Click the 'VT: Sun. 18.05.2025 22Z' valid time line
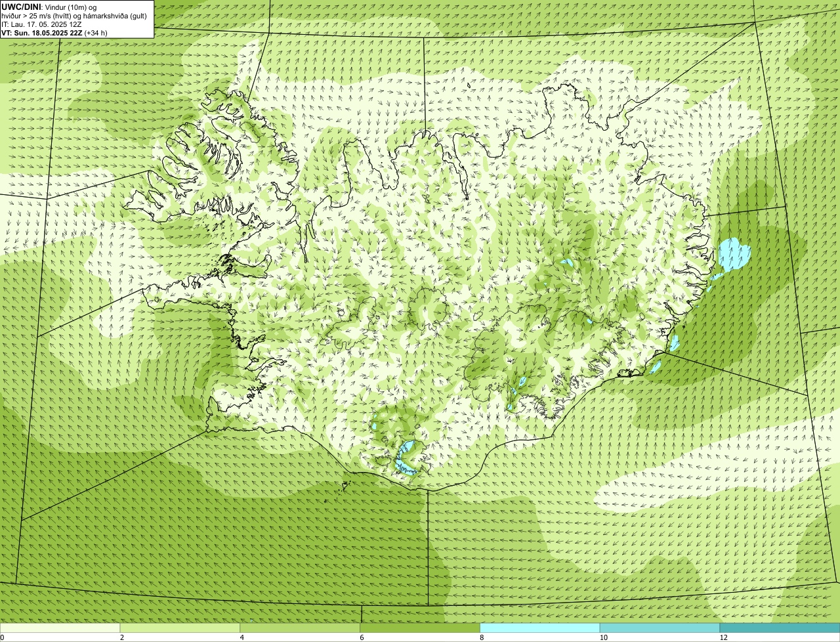The height and width of the screenshot is (642, 840). click(54, 32)
